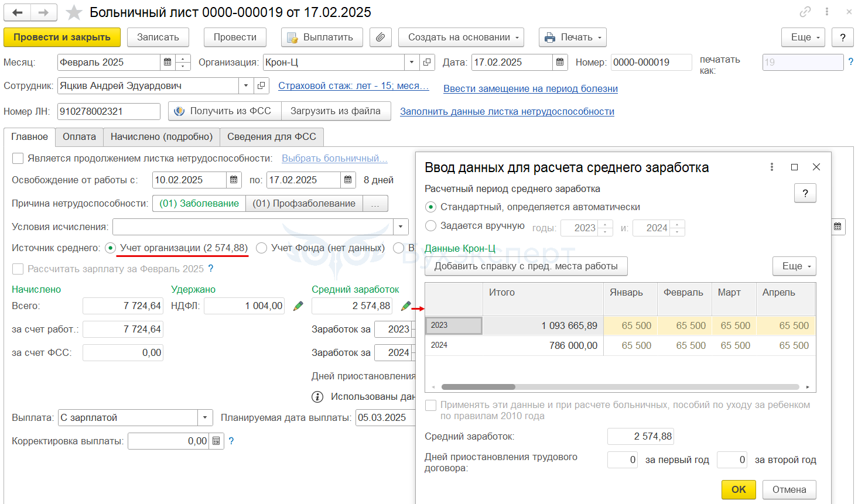Viewport: 858px width, 504px height.
Task: Click Загрузить из файла button
Action: [336, 111]
